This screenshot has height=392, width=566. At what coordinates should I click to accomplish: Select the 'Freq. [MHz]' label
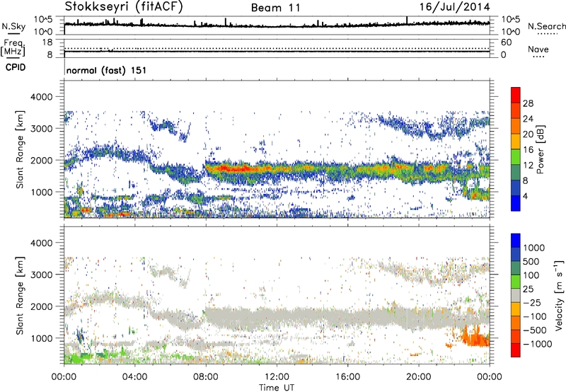[13, 48]
